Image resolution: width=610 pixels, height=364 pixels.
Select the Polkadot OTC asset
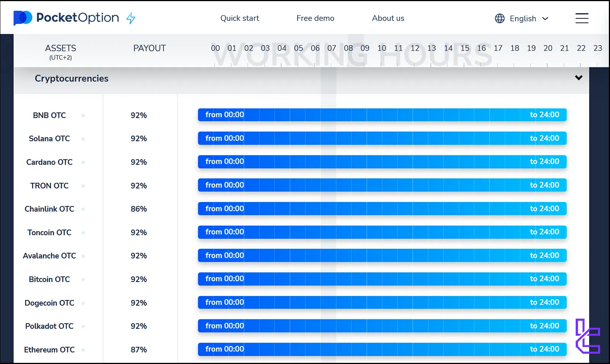click(49, 326)
